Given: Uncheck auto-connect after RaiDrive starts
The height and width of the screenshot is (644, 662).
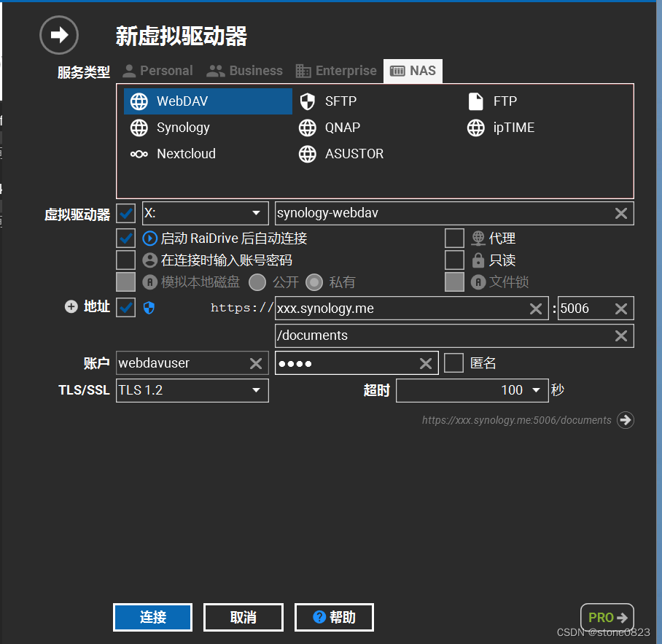Looking at the screenshot, I should click(x=126, y=238).
